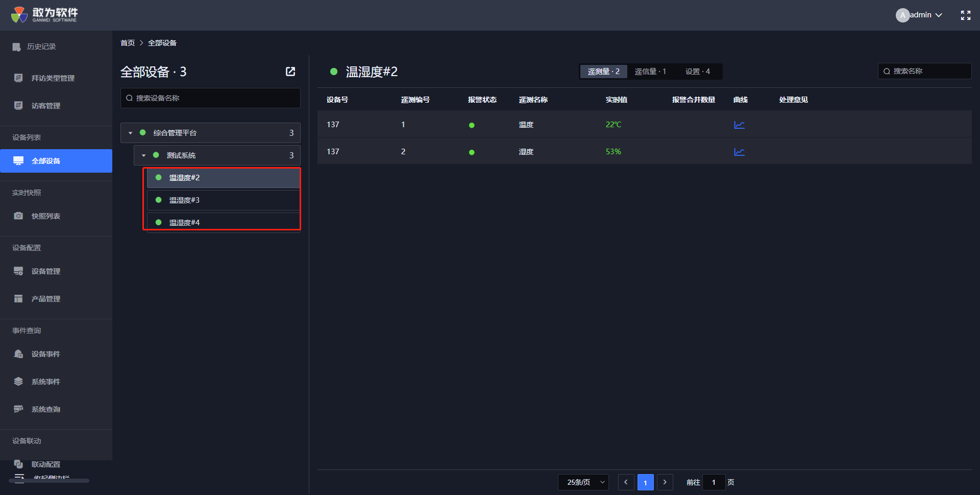Viewport: 980px width, 495px height.
Task: Go to 产品管理 in sidebar
Action: pos(45,299)
